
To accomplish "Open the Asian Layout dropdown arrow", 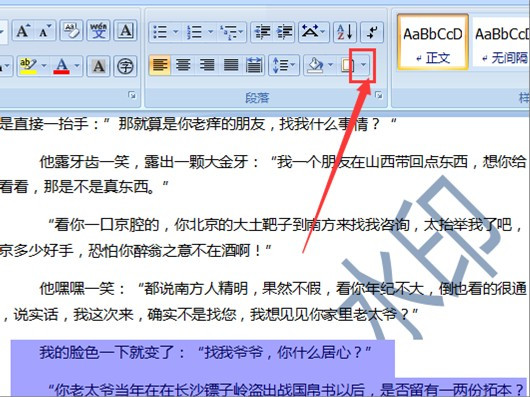I will pyautogui.click(x=323, y=31).
